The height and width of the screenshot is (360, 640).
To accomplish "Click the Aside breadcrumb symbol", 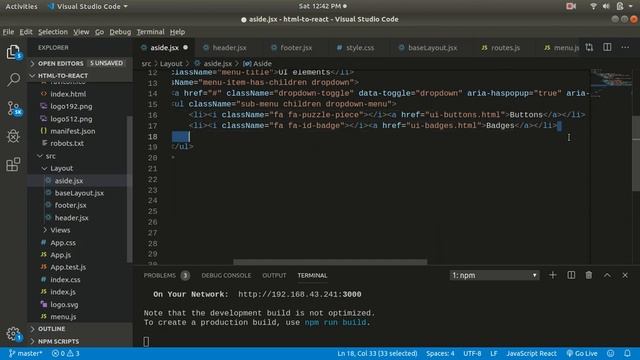I will (x=258, y=64).
